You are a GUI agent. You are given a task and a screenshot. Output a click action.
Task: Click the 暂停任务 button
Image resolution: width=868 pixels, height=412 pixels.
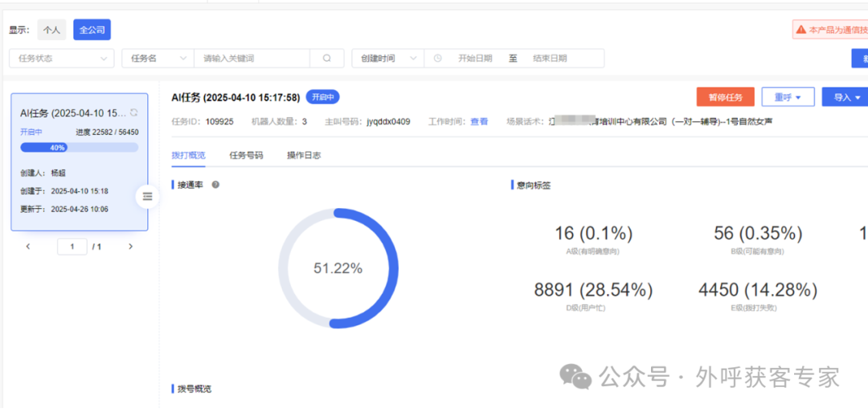725,97
